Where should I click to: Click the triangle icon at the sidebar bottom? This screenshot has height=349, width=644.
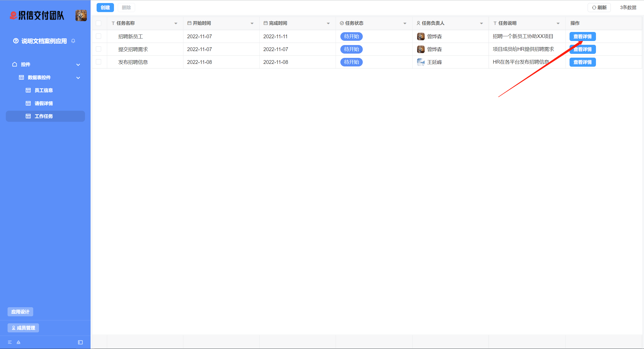[18, 342]
